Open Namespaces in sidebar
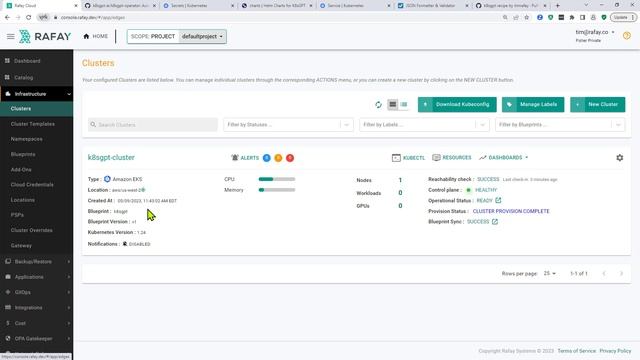 click(27, 139)
